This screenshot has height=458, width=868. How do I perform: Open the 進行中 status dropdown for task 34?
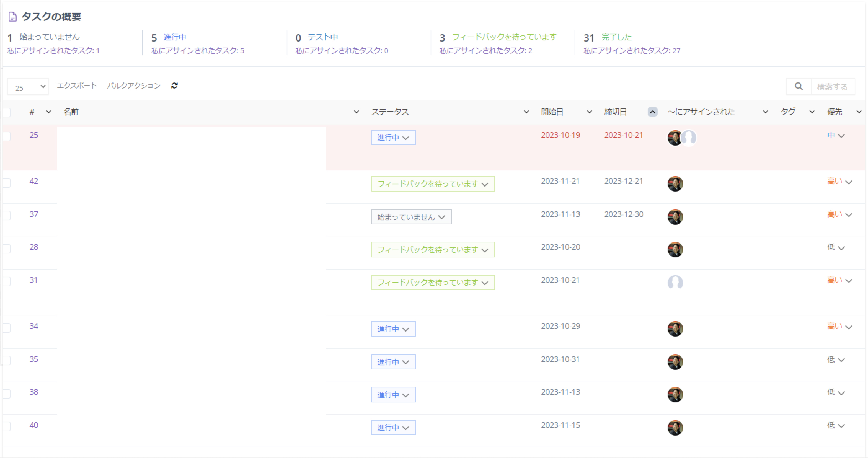coord(393,328)
